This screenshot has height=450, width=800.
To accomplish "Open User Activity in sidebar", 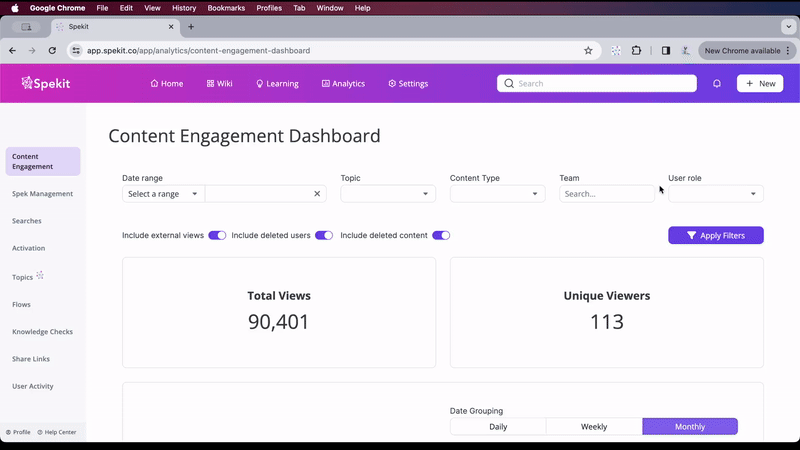I will [33, 386].
